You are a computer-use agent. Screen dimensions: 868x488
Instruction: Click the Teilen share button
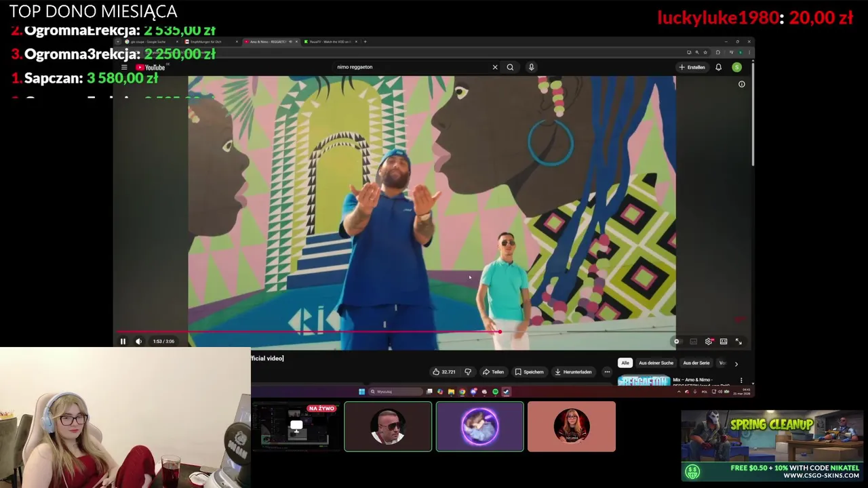pyautogui.click(x=493, y=371)
